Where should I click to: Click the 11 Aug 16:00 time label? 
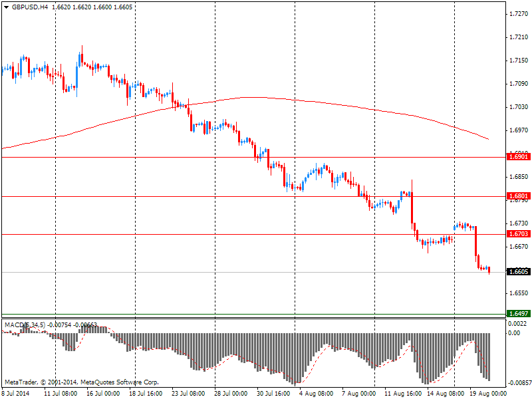click(x=403, y=394)
